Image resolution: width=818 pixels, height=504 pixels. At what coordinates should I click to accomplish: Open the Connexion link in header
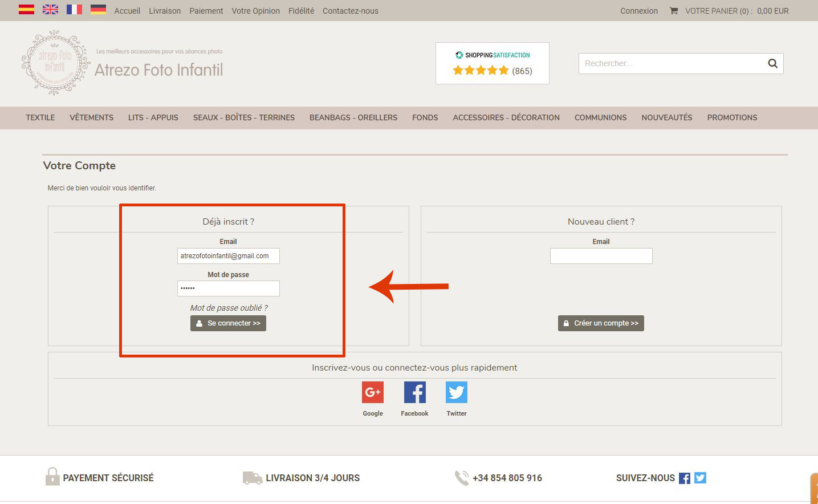tap(638, 11)
